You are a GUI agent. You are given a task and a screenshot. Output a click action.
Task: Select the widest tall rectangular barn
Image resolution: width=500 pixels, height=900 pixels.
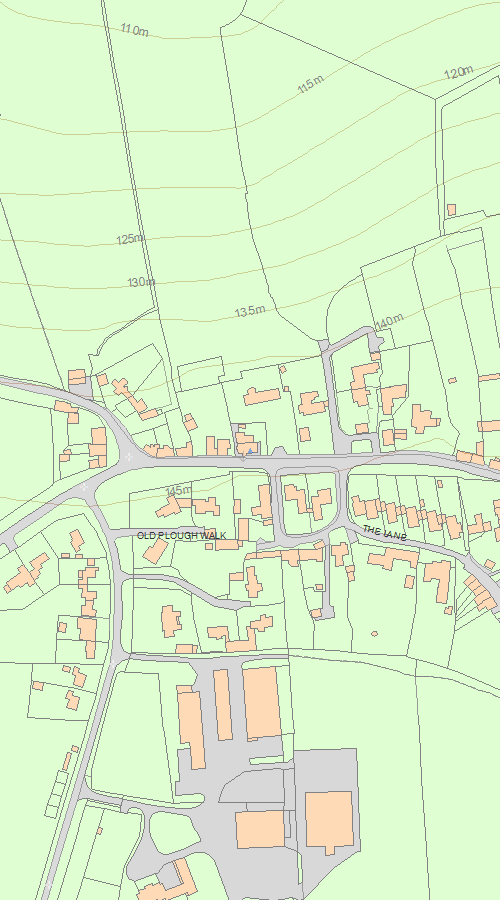pyautogui.click(x=262, y=702)
